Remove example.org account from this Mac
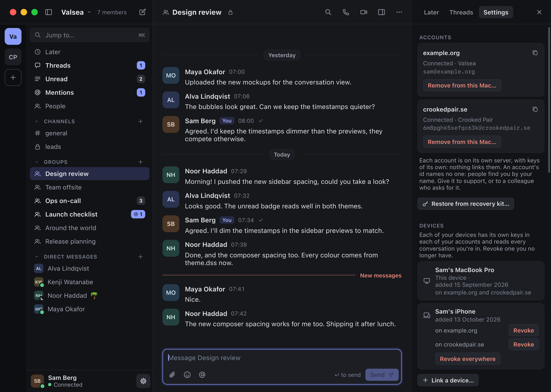Viewport: 551px width, 392px height. [462, 85]
